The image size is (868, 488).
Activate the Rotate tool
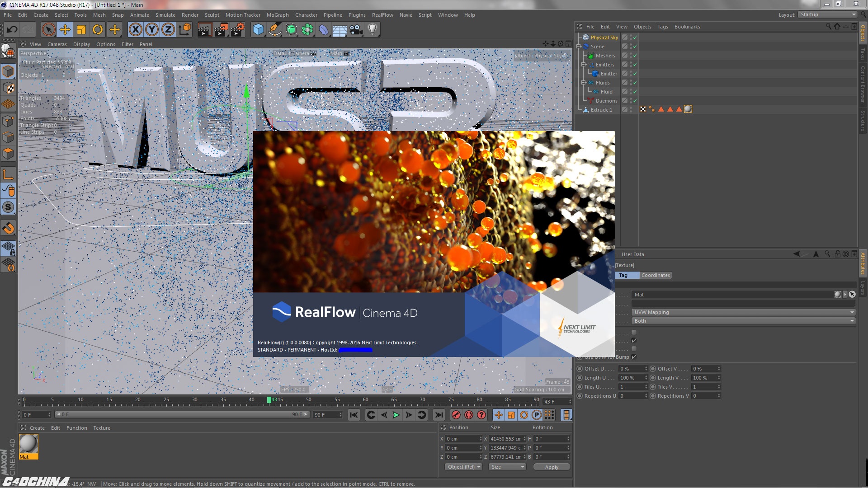click(x=98, y=30)
